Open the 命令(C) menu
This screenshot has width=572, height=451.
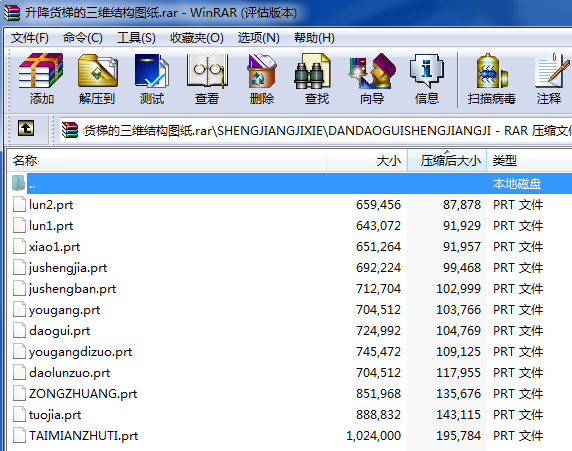[x=83, y=38]
